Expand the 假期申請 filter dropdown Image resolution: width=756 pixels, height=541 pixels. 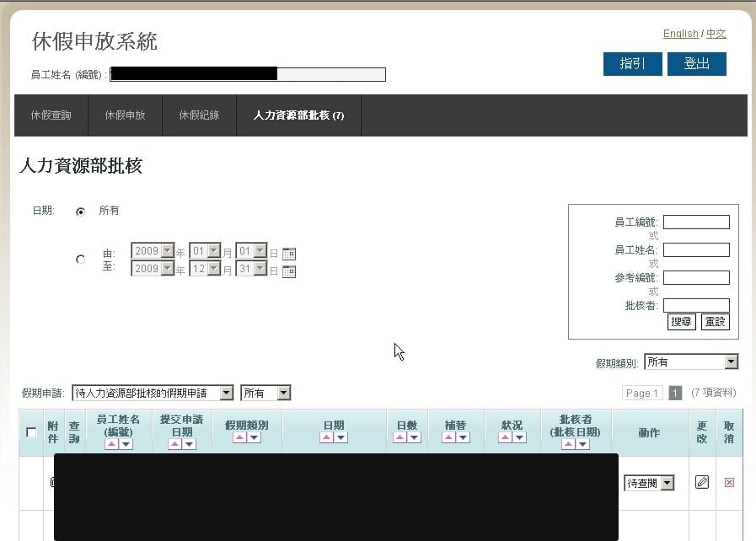click(x=153, y=393)
